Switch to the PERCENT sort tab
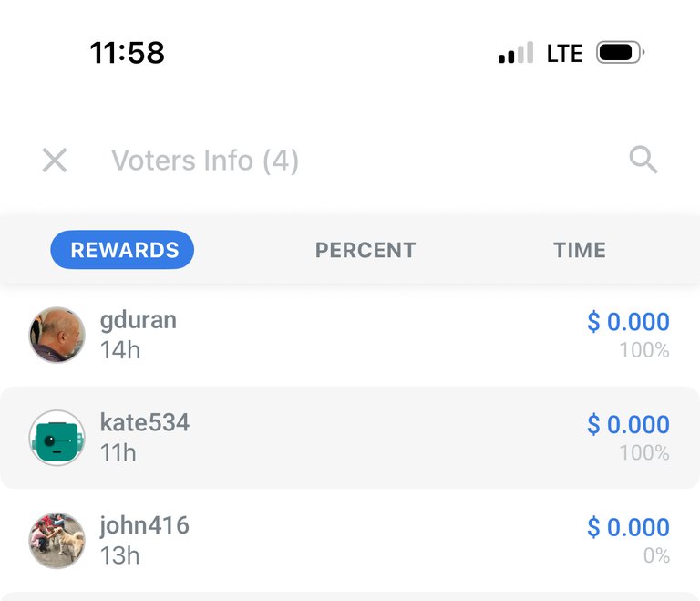Image resolution: width=700 pixels, height=601 pixels. click(365, 250)
